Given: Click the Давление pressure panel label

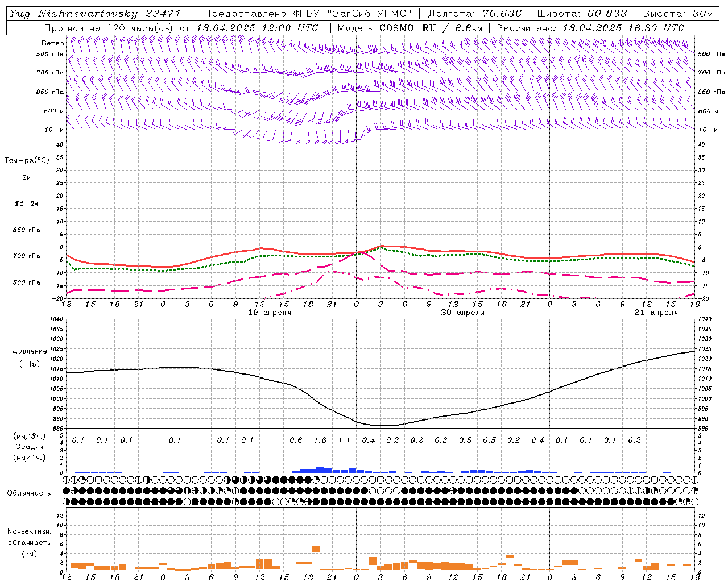Looking at the screenshot, I should click(30, 351).
